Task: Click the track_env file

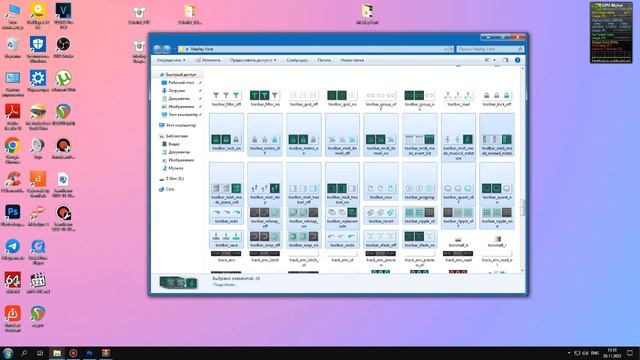Action: coord(226,256)
